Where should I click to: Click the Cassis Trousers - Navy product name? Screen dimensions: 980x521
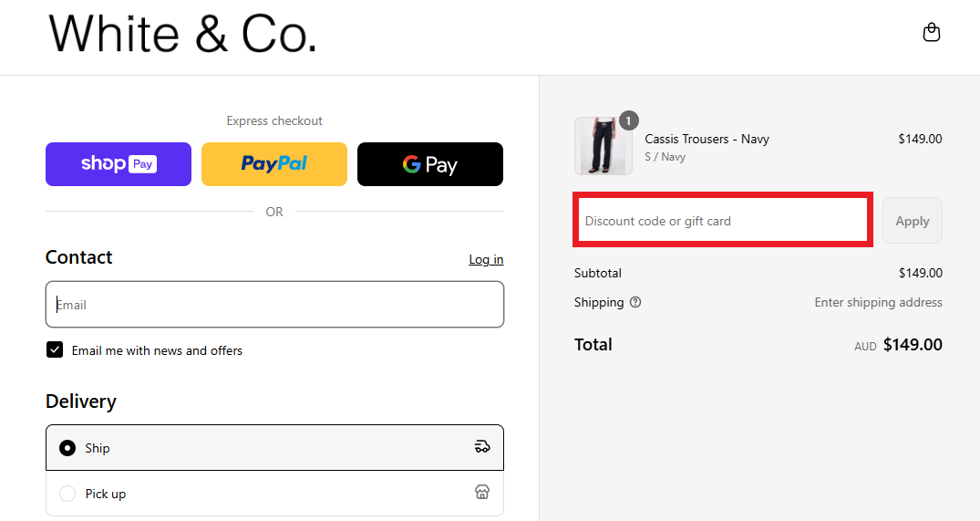707,139
